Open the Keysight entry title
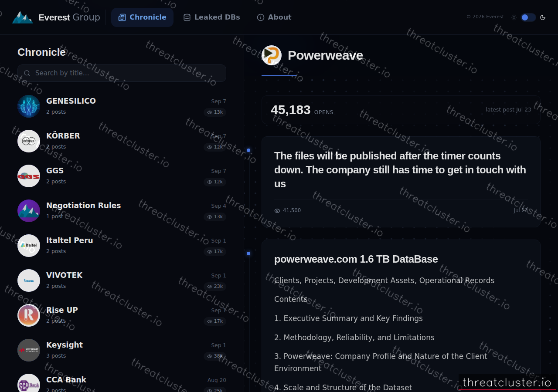The image size is (558, 392). click(65, 345)
